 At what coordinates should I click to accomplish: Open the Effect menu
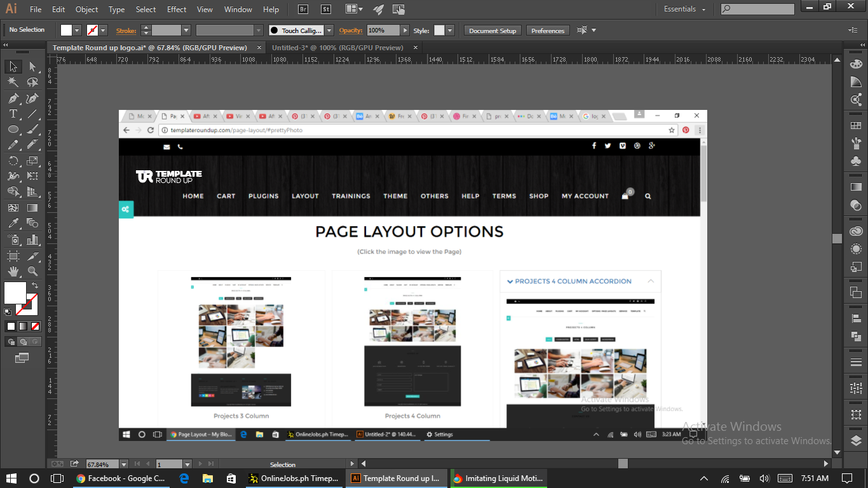click(x=177, y=10)
